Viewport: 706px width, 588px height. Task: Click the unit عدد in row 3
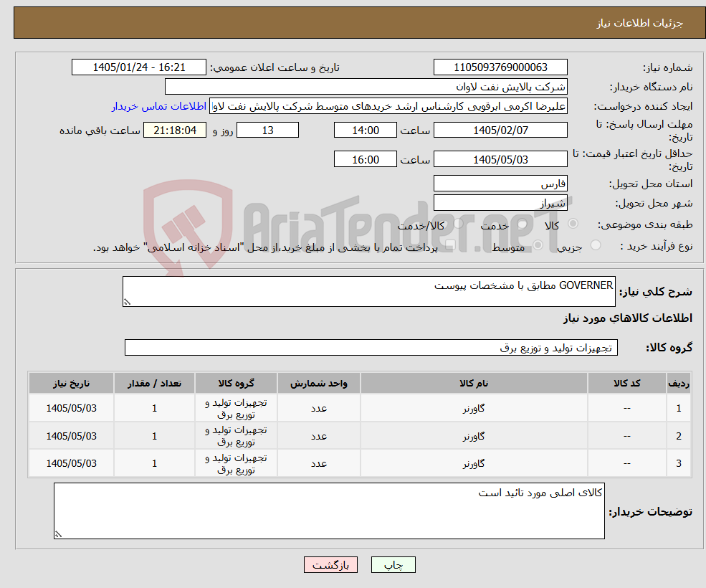point(319,463)
